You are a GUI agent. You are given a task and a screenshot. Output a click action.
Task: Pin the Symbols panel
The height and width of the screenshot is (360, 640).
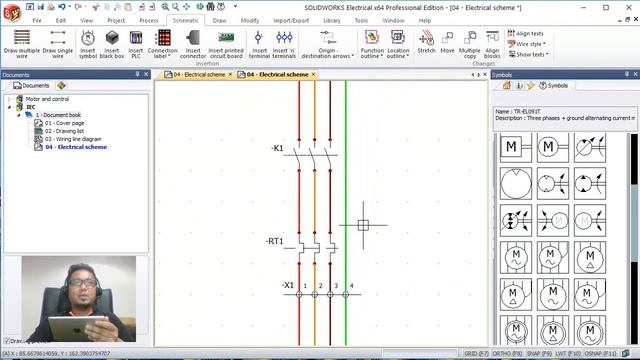[x=627, y=74]
